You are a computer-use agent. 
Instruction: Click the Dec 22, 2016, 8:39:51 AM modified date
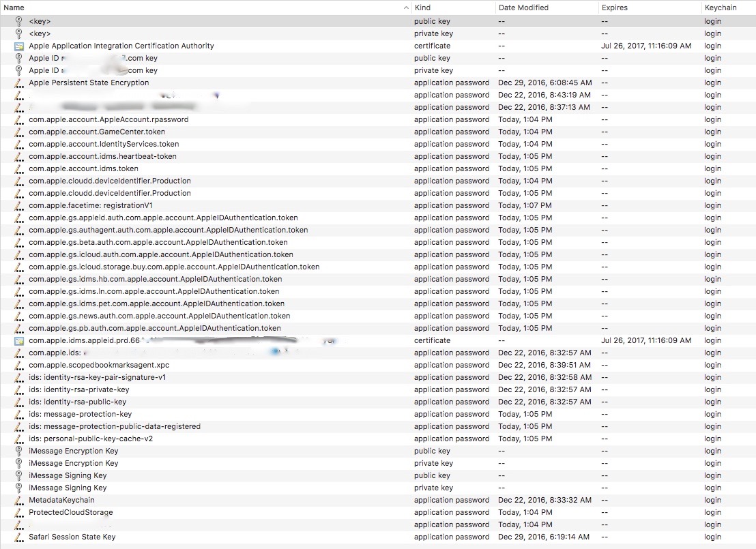click(x=544, y=366)
